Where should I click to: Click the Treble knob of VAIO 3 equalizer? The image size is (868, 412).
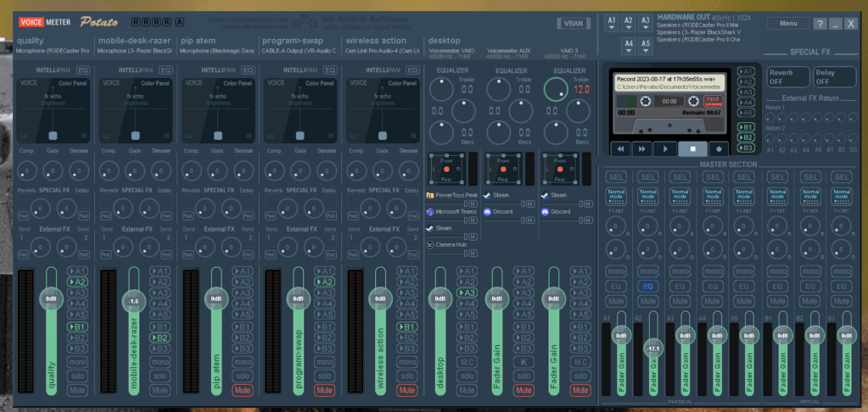[556, 89]
